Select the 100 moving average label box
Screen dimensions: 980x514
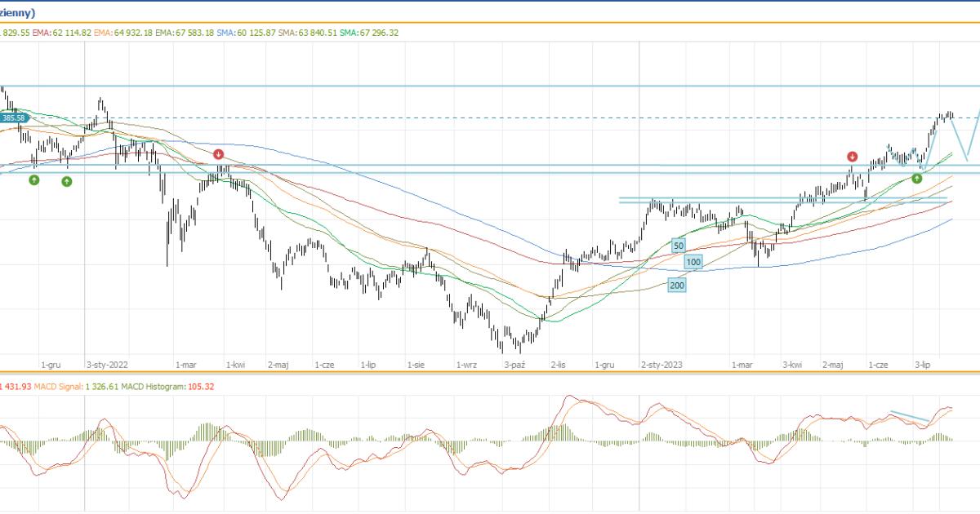tap(693, 262)
